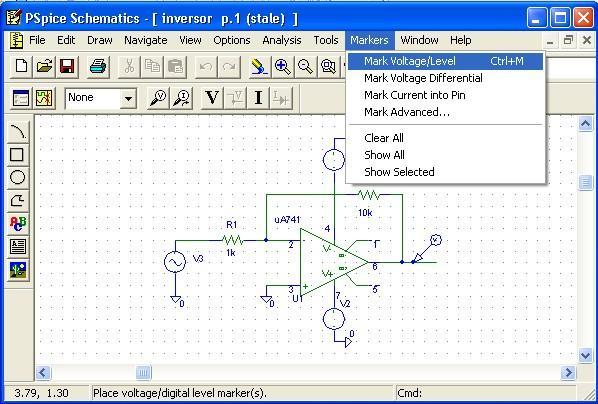Choose Clear All markers
Viewport: 598px width, 404px height.
pos(445,138)
